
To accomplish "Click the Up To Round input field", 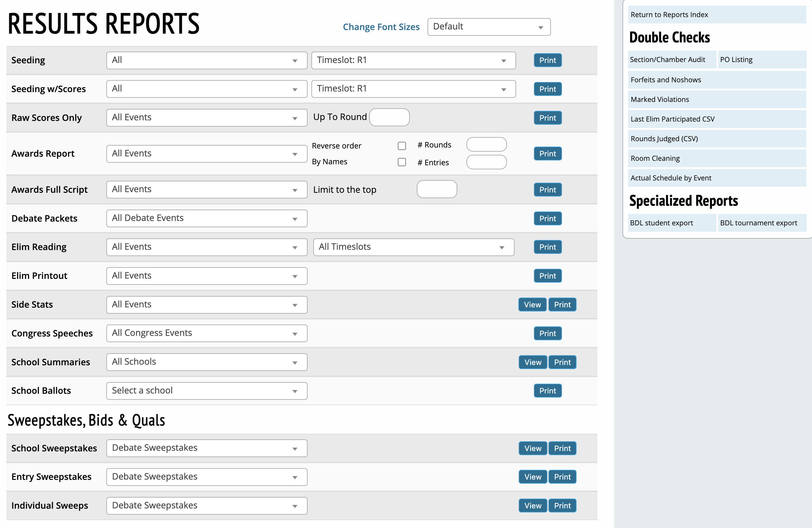I will click(x=389, y=117).
